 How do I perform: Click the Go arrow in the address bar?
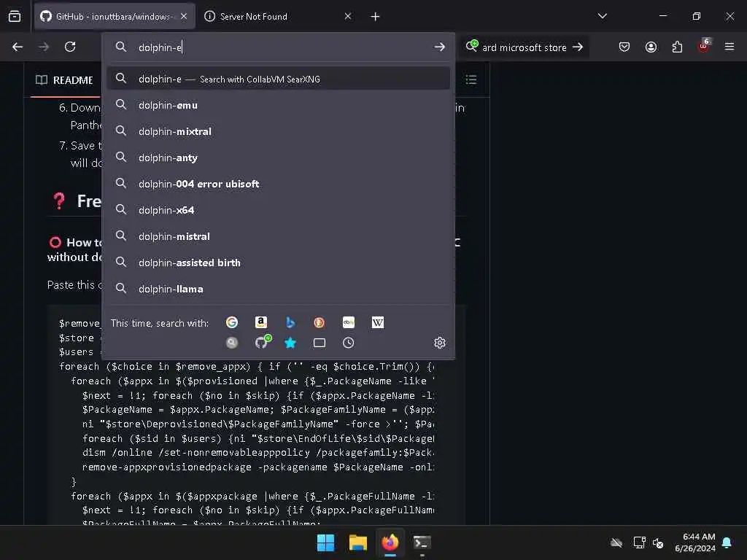[x=439, y=47]
